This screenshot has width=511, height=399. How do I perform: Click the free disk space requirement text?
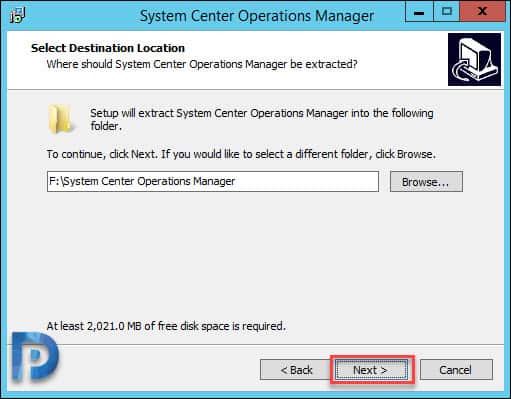click(x=166, y=326)
